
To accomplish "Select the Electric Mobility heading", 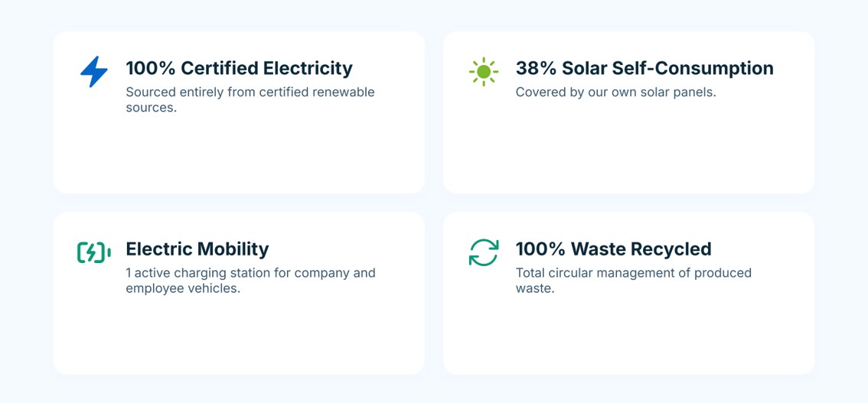I will (197, 249).
